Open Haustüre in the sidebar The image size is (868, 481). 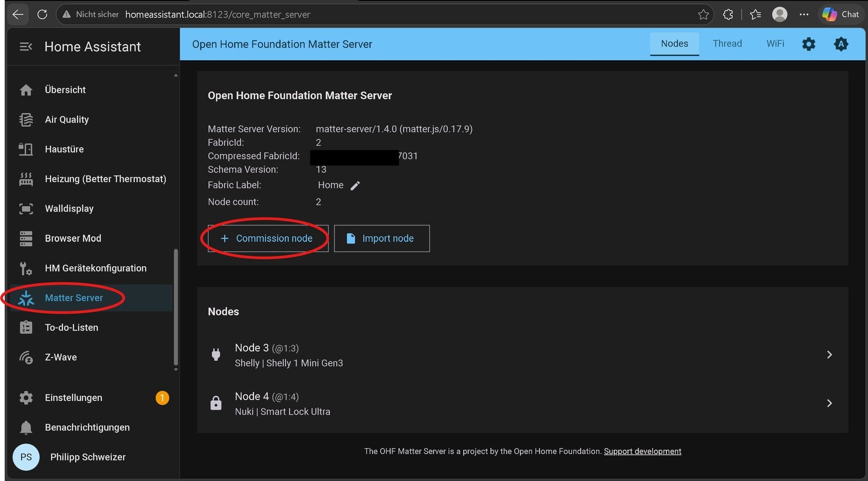[x=91, y=149]
